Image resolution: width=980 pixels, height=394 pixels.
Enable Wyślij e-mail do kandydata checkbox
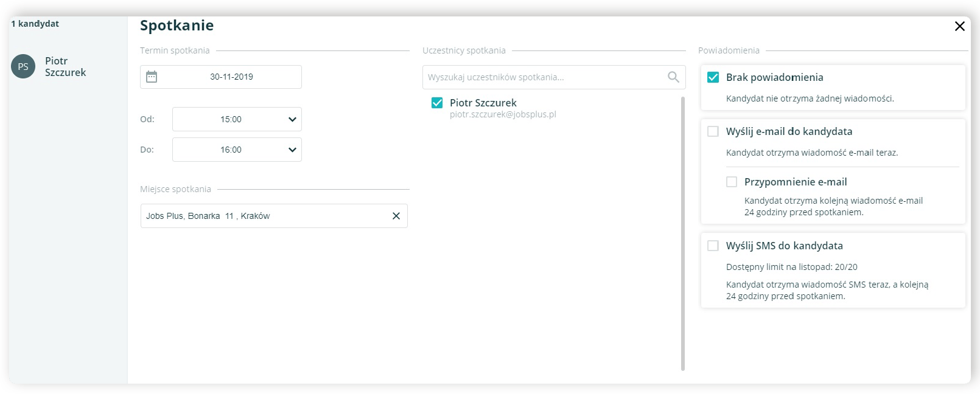(713, 131)
